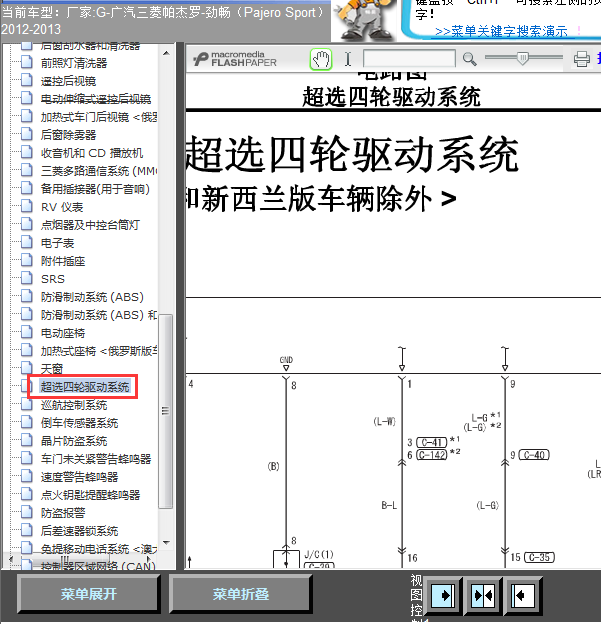Click the view control right-arrow button
The height and width of the screenshot is (624, 601).
coord(443,595)
